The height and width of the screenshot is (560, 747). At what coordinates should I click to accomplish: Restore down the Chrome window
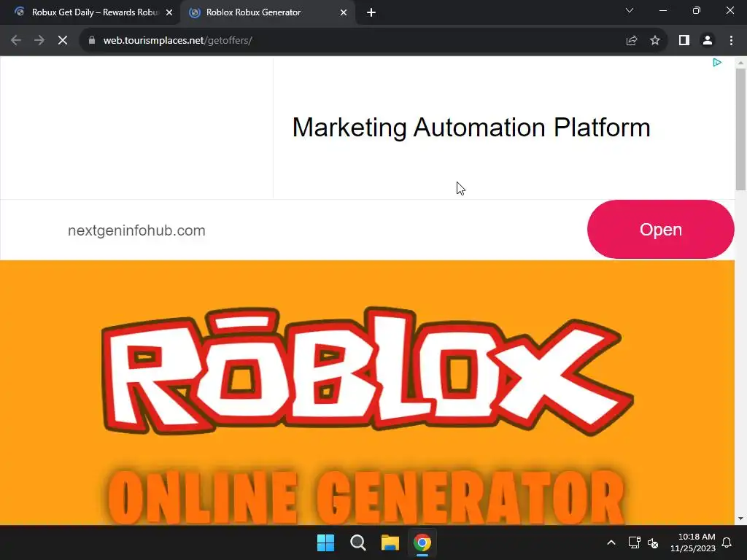[697, 10]
